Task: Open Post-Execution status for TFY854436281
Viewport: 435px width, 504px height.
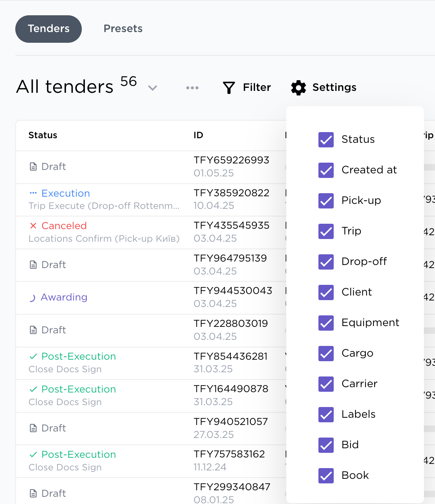Action: click(x=79, y=356)
